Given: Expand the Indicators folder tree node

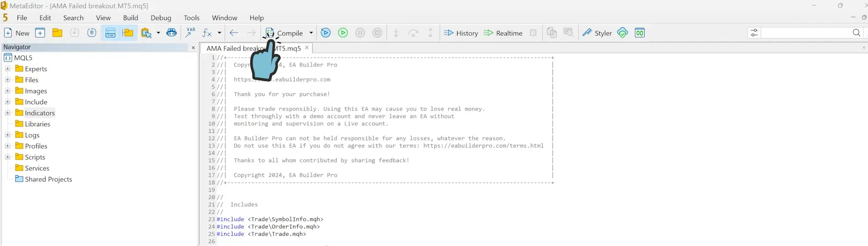Looking at the screenshot, I should tap(7, 113).
